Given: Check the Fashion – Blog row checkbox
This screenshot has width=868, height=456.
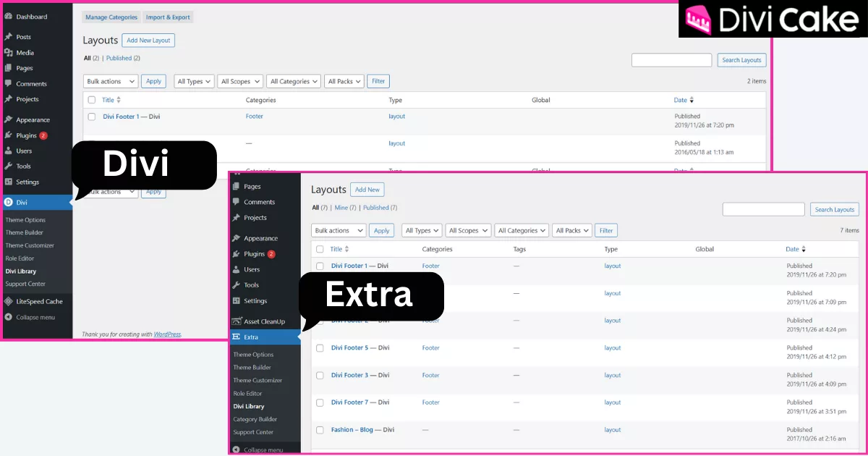Looking at the screenshot, I should click(320, 430).
